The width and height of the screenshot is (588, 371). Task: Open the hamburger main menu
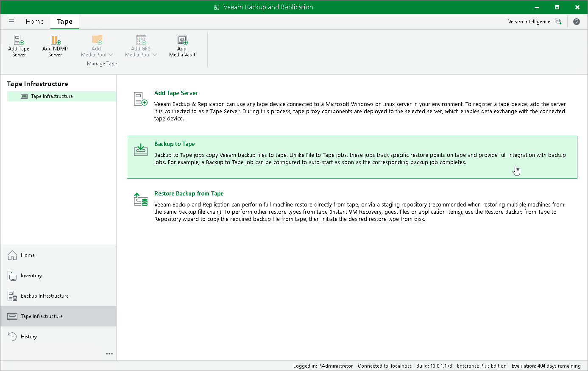click(x=11, y=22)
